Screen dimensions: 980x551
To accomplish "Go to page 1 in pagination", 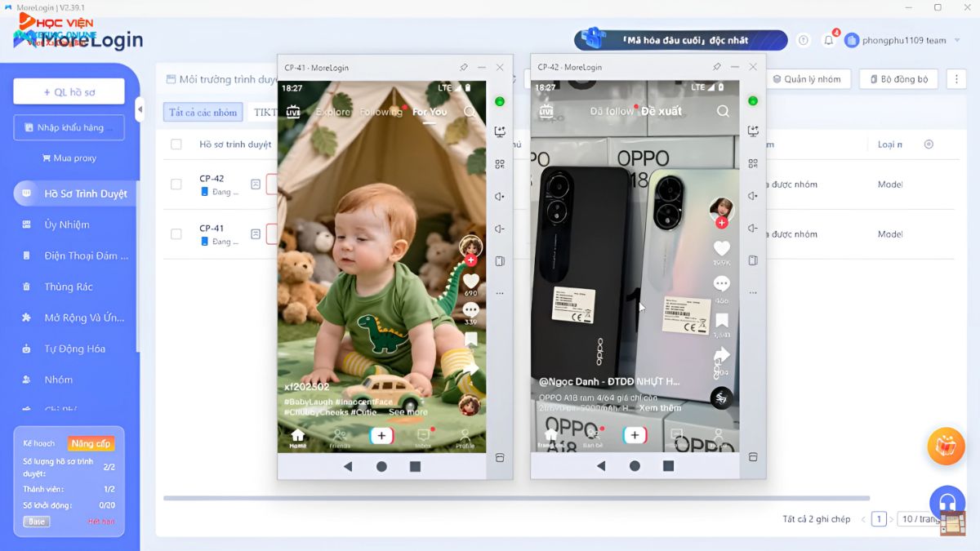I will [879, 519].
